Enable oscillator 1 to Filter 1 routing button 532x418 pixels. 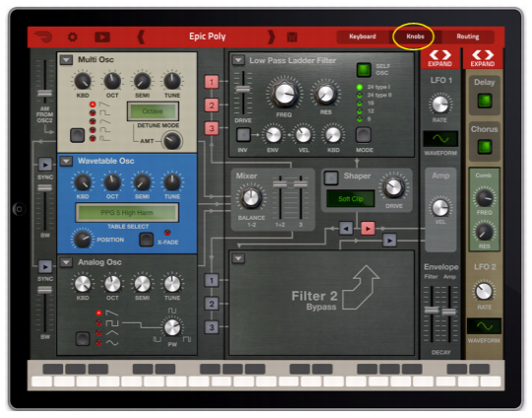[212, 82]
